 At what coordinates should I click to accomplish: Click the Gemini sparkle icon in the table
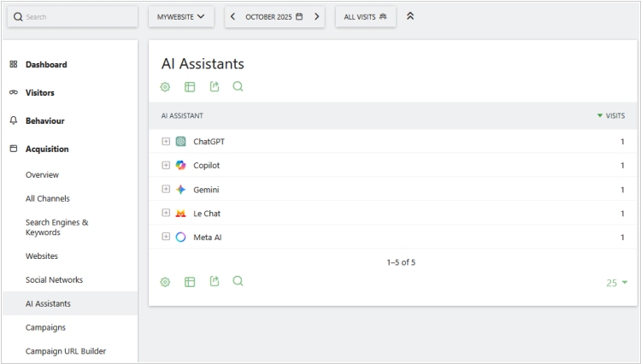[x=180, y=190]
